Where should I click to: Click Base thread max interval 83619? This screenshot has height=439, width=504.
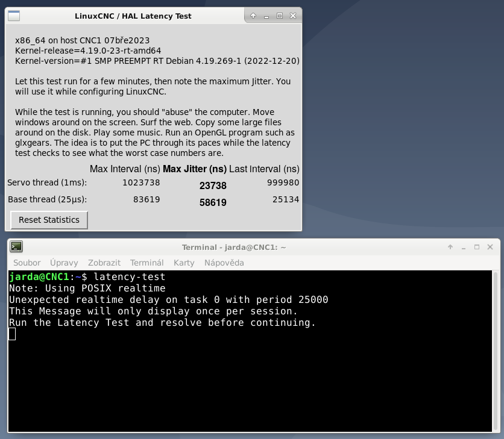146,199
